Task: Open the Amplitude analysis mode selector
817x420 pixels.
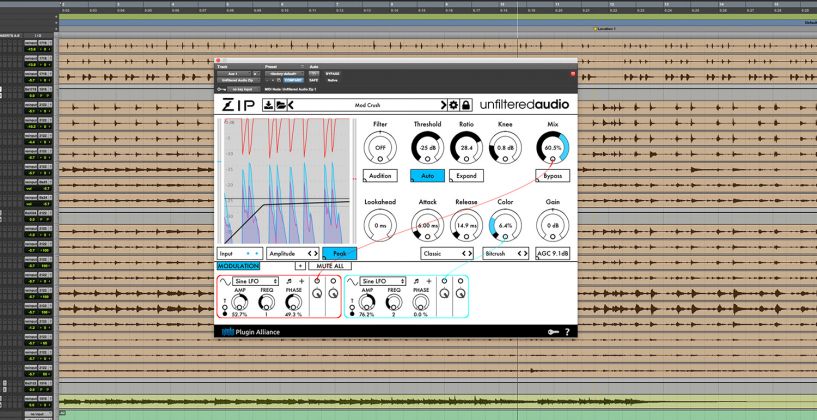Action: click(x=292, y=253)
